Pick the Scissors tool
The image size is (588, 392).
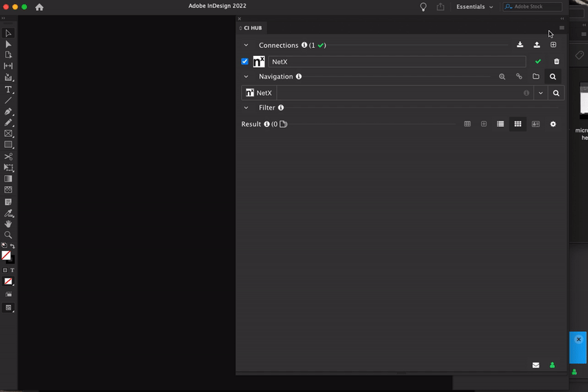[x=8, y=157]
